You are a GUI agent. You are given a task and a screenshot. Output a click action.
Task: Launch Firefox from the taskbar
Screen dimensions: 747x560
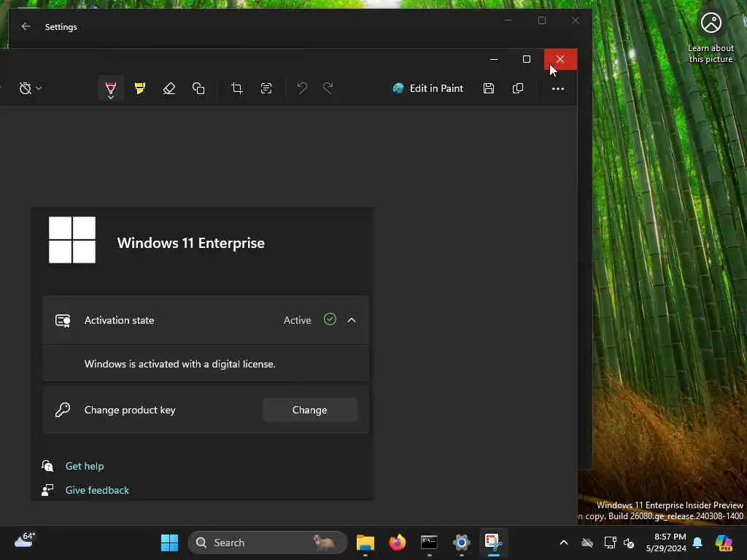398,542
